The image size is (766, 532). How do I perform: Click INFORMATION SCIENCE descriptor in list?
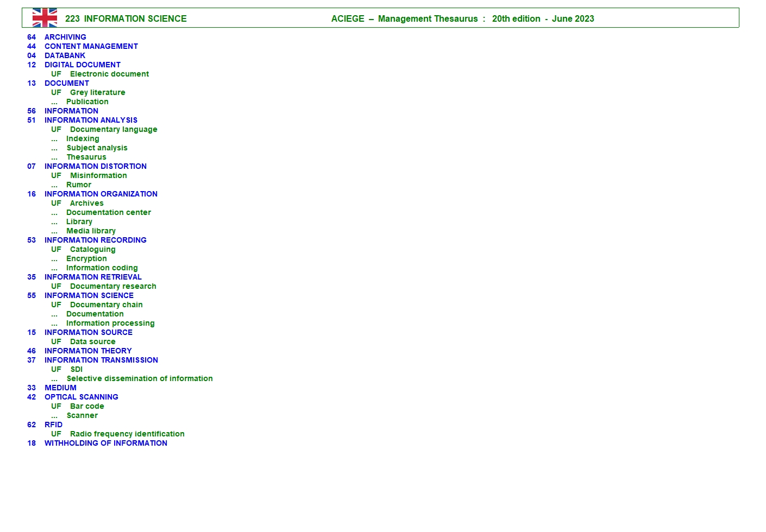tap(89, 295)
